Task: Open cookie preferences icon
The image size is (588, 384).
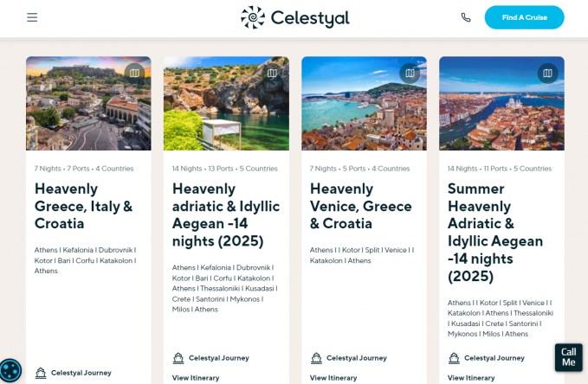Action: (10, 370)
